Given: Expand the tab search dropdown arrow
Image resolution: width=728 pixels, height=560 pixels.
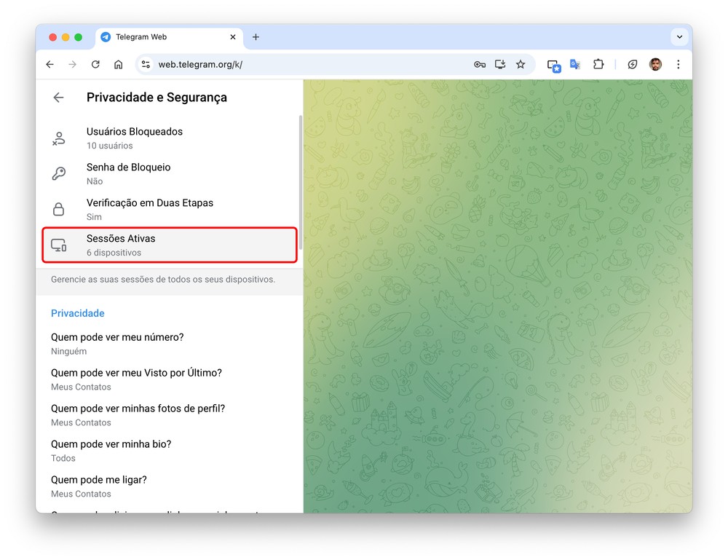Looking at the screenshot, I should (679, 37).
